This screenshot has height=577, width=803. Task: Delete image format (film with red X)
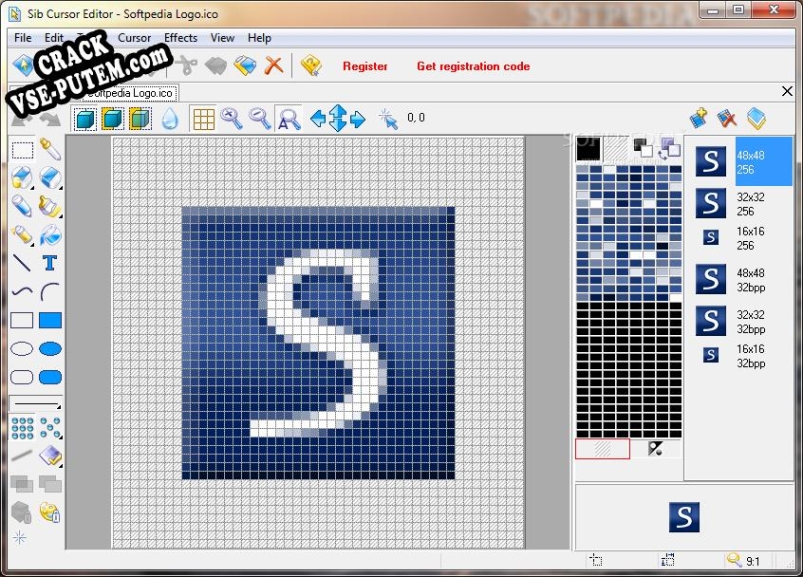(x=727, y=118)
